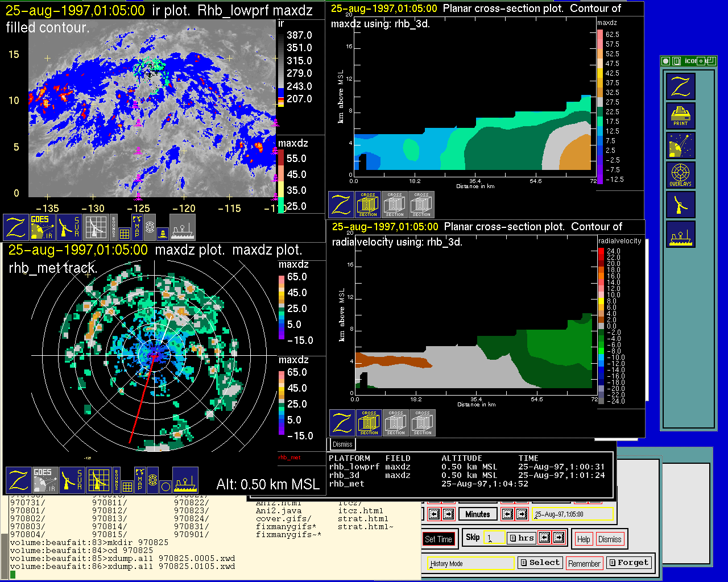Viewport: 728px width, 582px height.
Task: Click the satellite icon in the side icon bar
Action: 680,145
